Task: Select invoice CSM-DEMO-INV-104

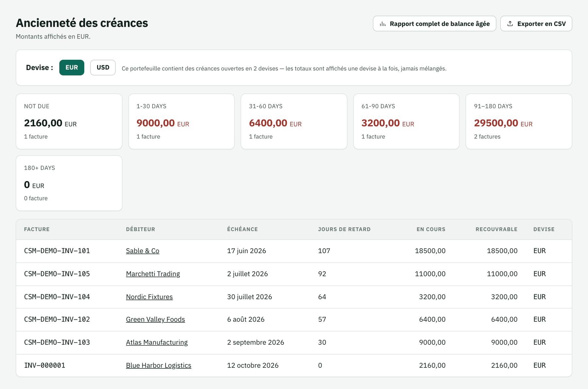Action: pyautogui.click(x=57, y=297)
